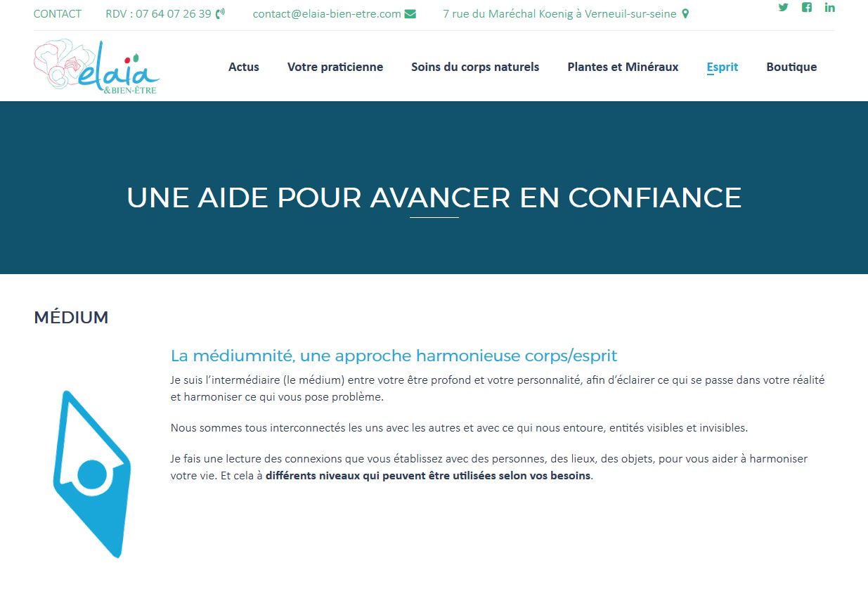The width and height of the screenshot is (868, 596).
Task: Open the CONTACT link in the top bar
Action: 58,13
